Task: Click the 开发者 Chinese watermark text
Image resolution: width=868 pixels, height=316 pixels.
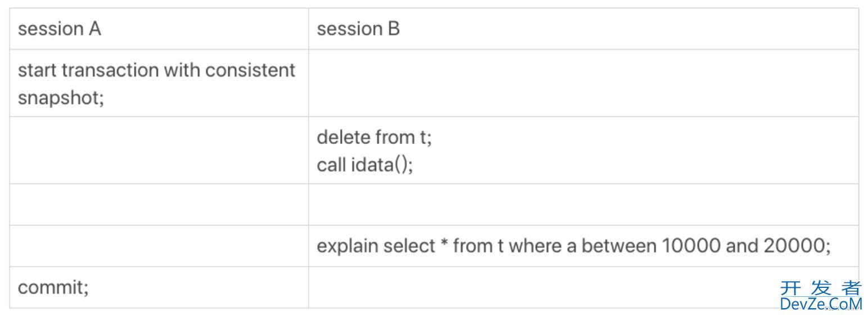Action: [821, 288]
